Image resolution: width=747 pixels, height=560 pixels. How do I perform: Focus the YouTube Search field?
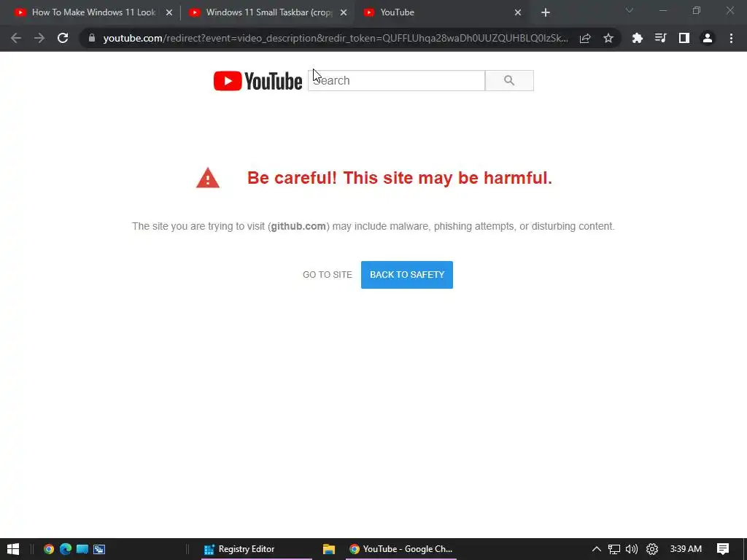pos(396,80)
